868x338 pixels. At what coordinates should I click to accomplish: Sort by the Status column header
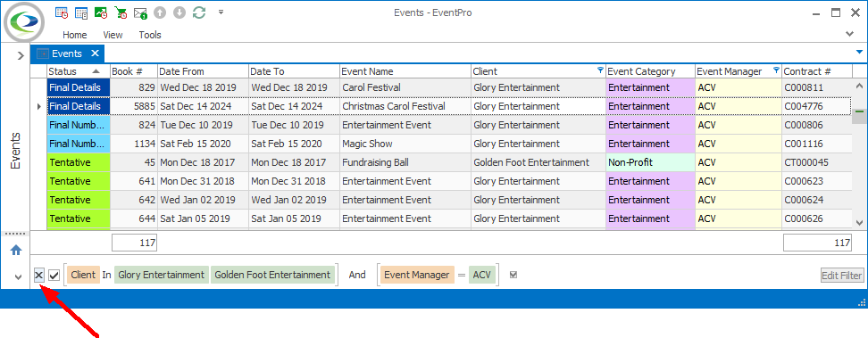(78, 71)
